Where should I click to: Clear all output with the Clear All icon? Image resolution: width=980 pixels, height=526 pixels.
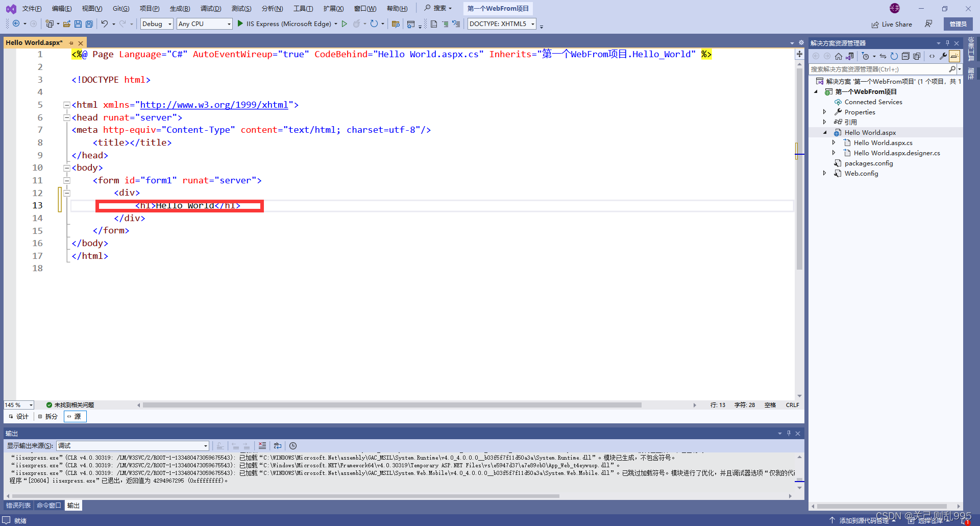point(262,446)
